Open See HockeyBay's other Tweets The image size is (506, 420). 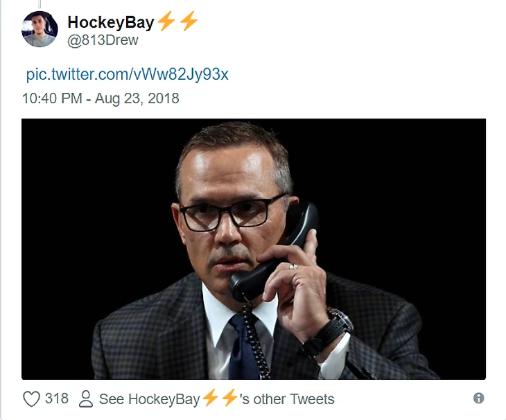click(x=216, y=399)
